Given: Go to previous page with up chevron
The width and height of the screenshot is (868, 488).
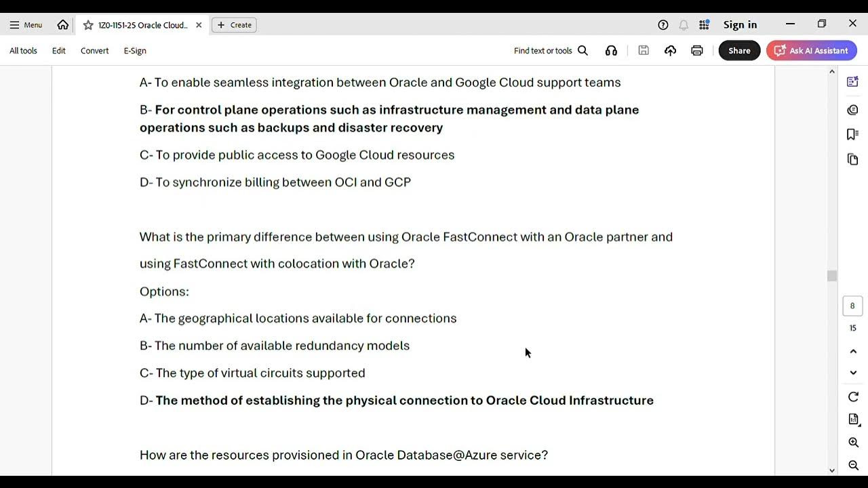Looking at the screenshot, I should point(853,351).
